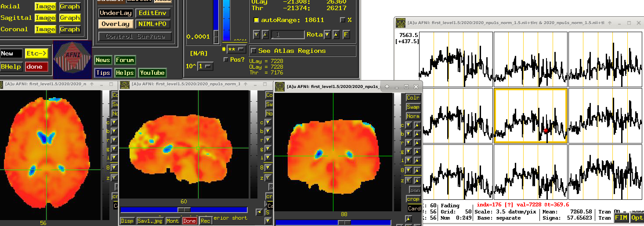The height and width of the screenshot is (226, 644).
Task: Open the FIM menu in graph window
Action: 621,218
